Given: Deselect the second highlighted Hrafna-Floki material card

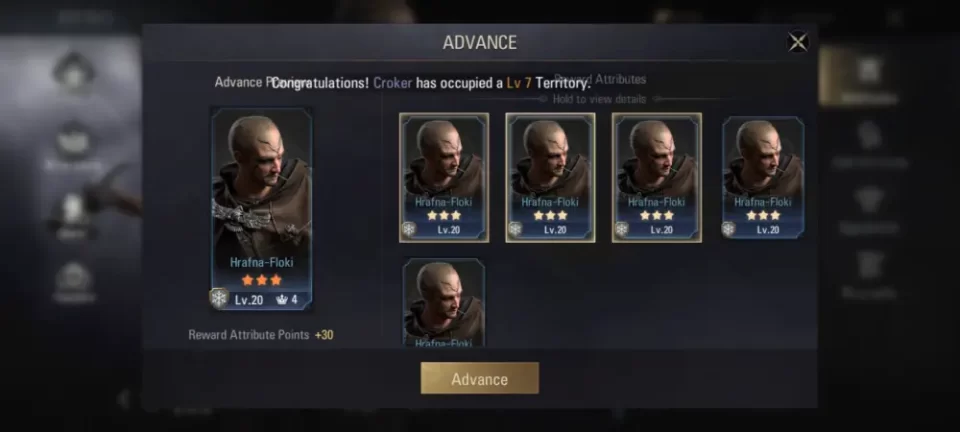Looking at the screenshot, I should click(x=550, y=177).
